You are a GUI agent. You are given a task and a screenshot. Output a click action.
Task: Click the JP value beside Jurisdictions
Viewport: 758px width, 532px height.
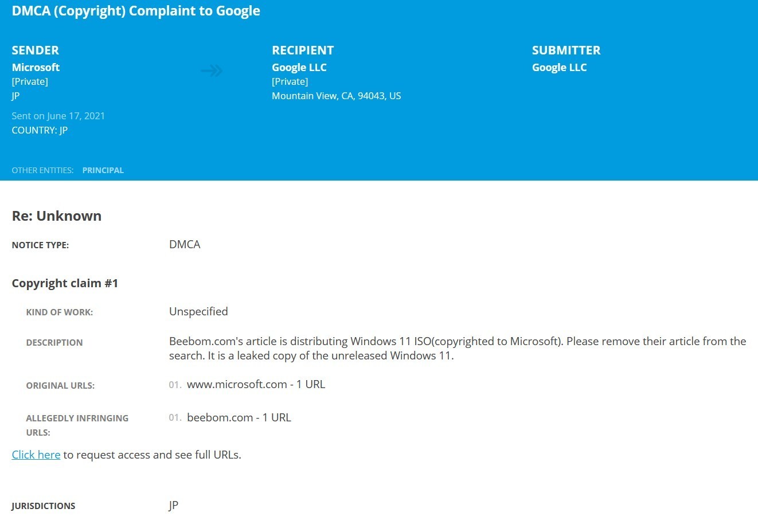point(173,506)
